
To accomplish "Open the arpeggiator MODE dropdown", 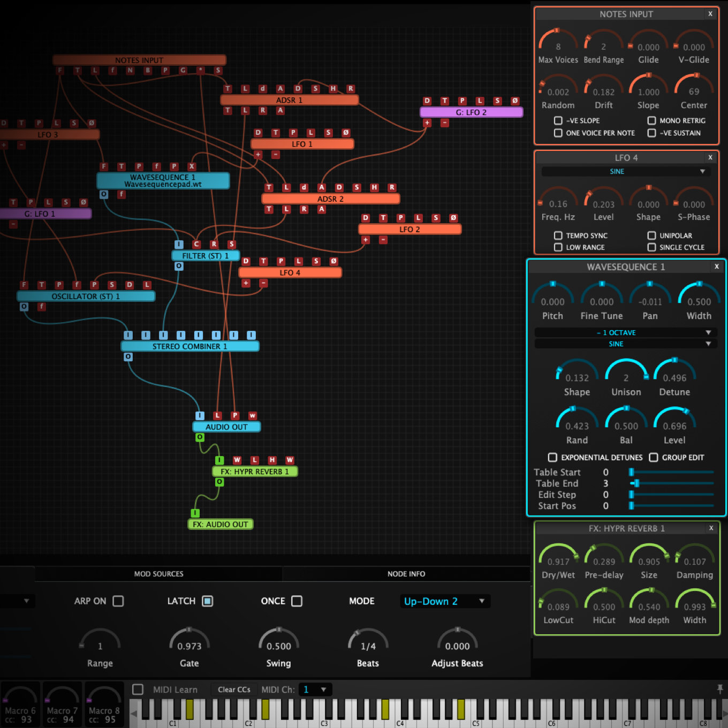I will pyautogui.click(x=444, y=601).
